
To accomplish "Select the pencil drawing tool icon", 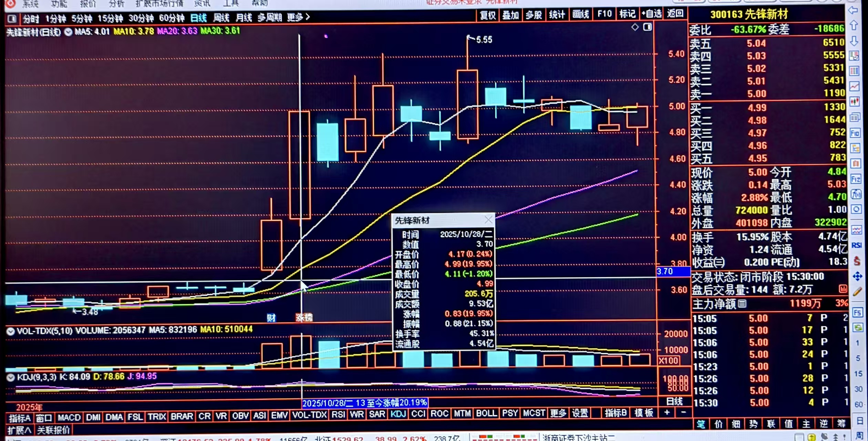I will coord(857,292).
